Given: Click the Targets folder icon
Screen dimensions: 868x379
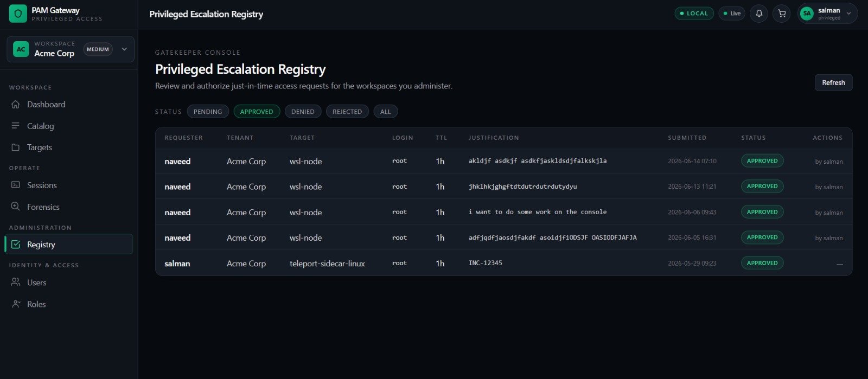Looking at the screenshot, I should click(16, 147).
